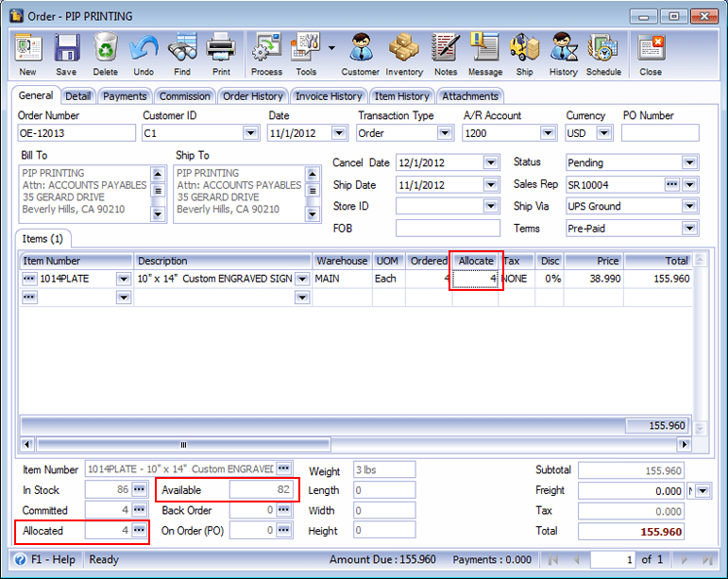
Task: Click the Warehouse column header
Action: (342, 261)
